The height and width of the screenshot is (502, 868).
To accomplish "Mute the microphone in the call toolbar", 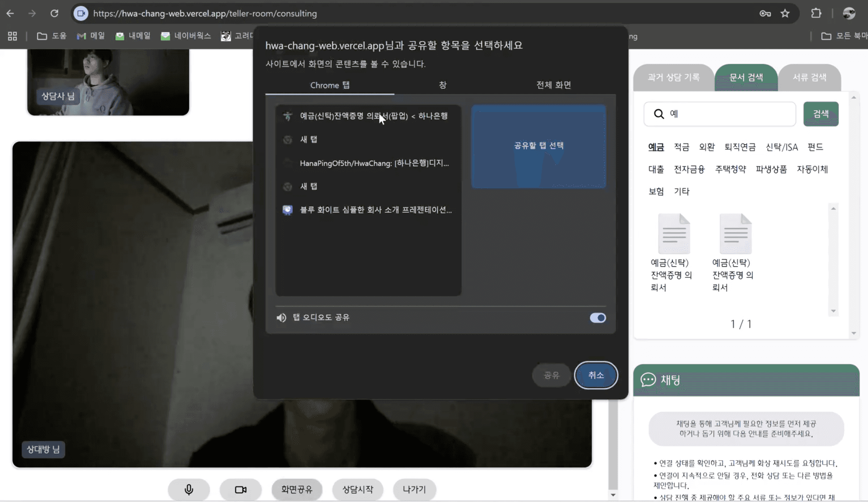I will (x=189, y=489).
